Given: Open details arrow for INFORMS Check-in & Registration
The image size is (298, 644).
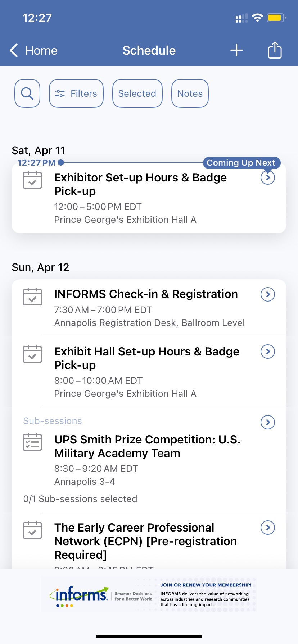Looking at the screenshot, I should (268, 294).
